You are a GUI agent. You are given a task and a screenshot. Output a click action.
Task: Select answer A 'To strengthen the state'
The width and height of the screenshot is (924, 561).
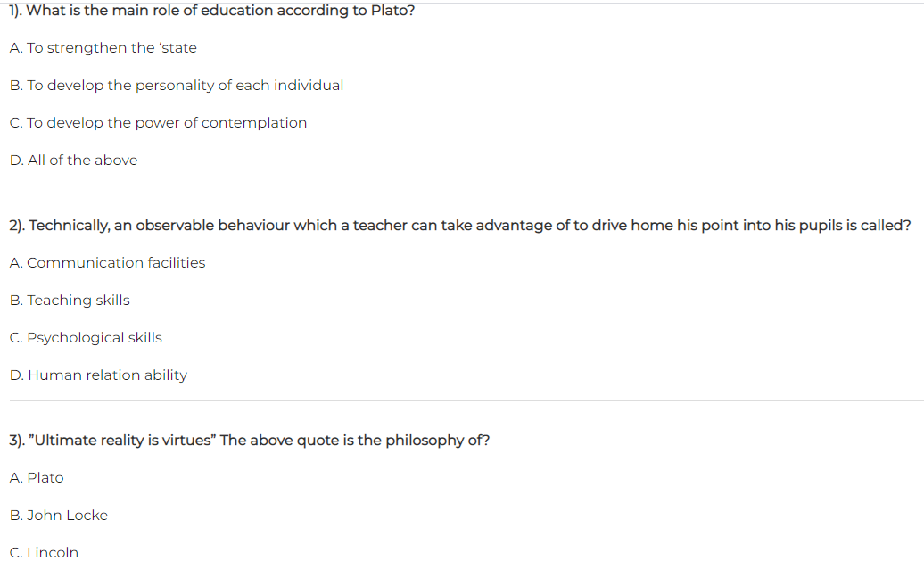click(x=103, y=48)
